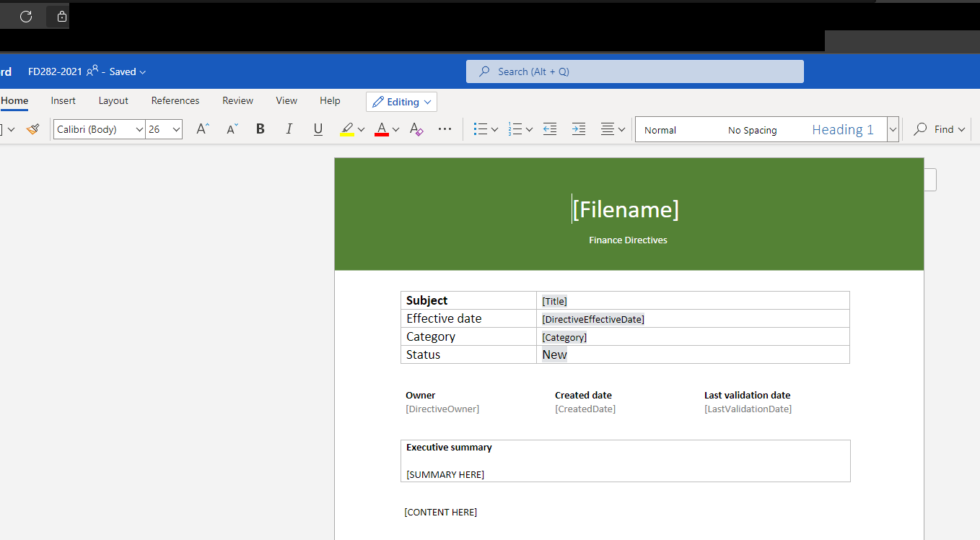Open the References tab
The width and height of the screenshot is (980, 540).
click(175, 101)
